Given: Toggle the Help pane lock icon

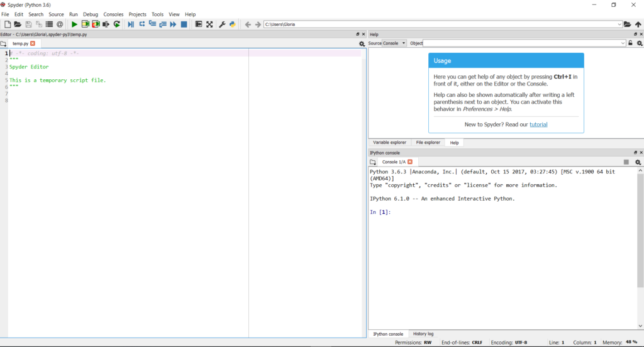Looking at the screenshot, I should click(x=630, y=43).
